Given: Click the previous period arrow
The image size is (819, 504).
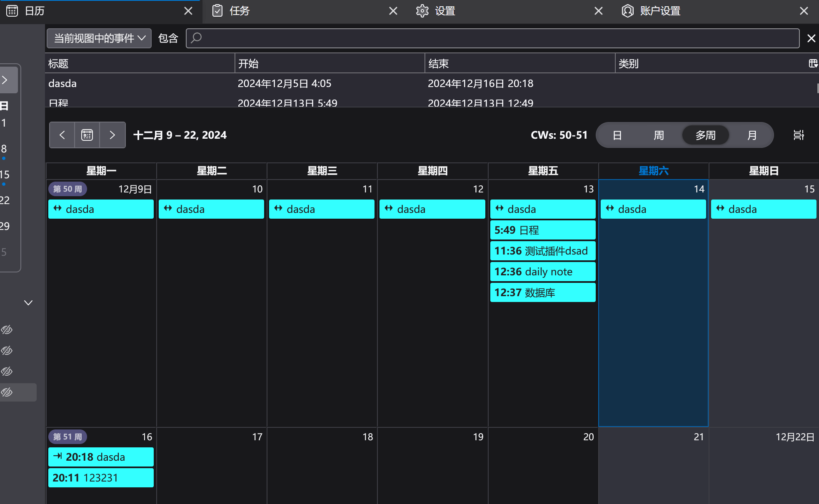Looking at the screenshot, I should tap(62, 135).
